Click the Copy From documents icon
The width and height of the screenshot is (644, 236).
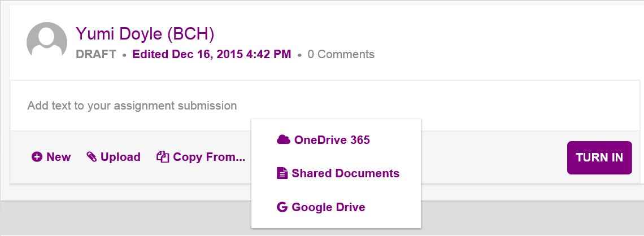click(163, 157)
